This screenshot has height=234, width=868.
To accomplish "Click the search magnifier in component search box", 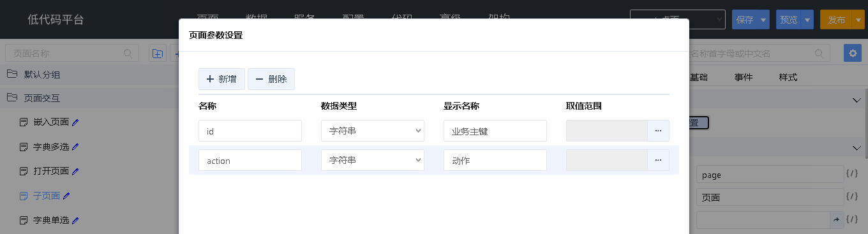I will point(819,53).
